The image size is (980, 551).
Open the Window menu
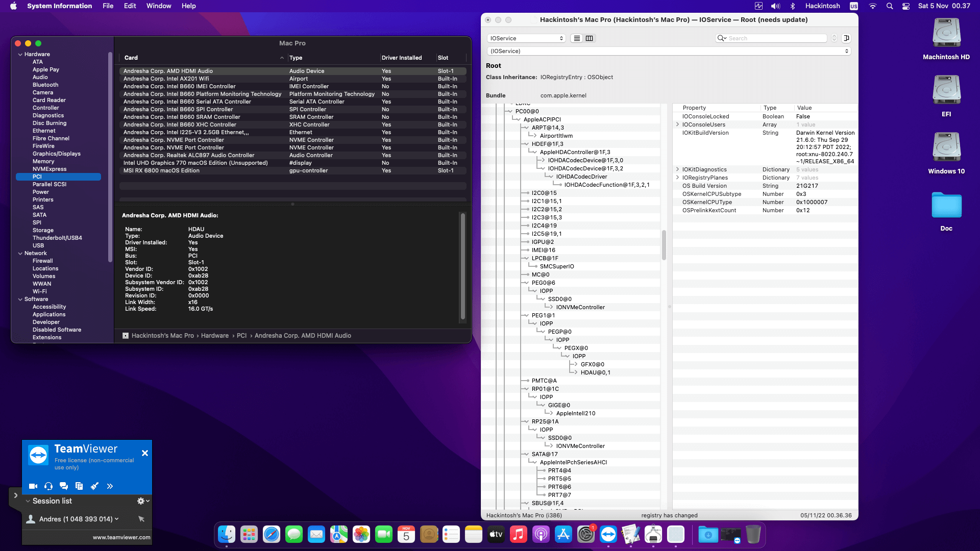click(x=159, y=6)
